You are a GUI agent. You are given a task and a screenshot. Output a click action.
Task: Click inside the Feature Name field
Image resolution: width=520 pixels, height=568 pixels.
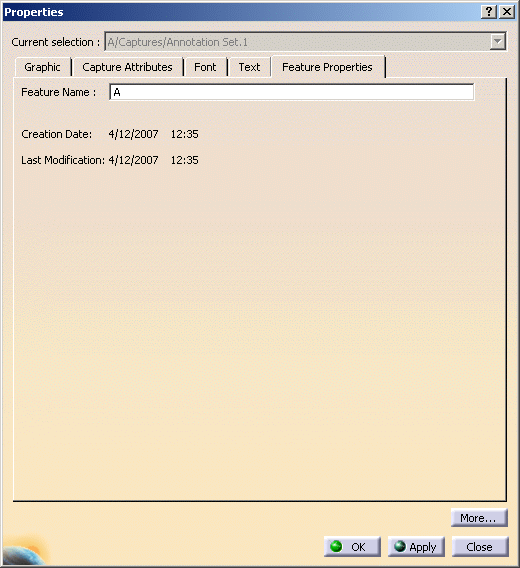click(292, 92)
